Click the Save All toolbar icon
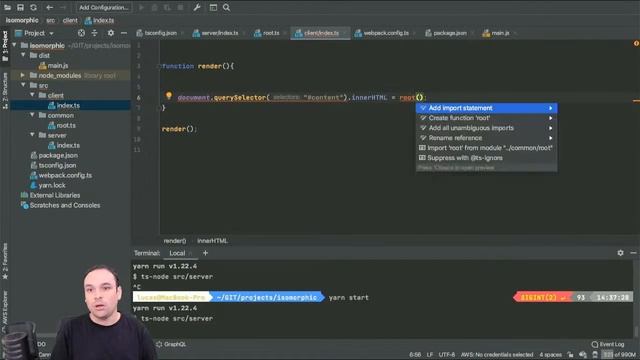 pos(20,7)
